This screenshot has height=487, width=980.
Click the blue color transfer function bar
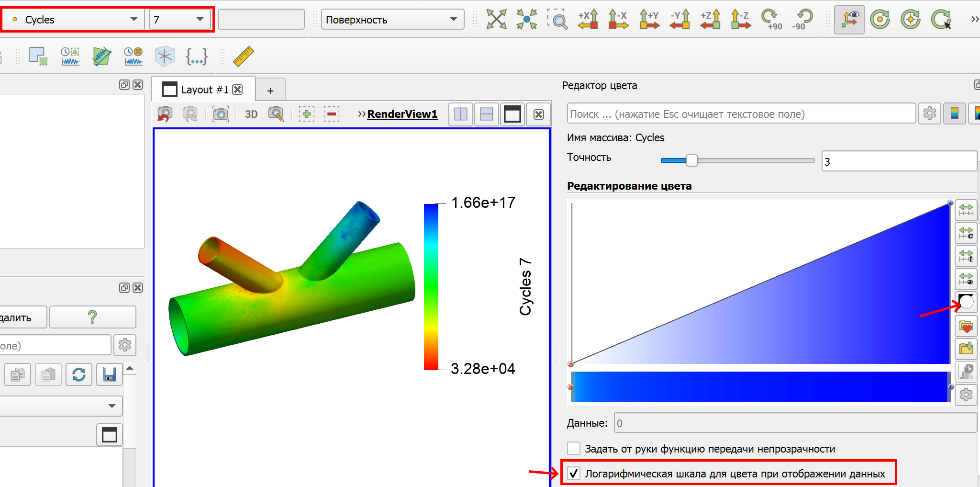pyautogui.click(x=760, y=387)
